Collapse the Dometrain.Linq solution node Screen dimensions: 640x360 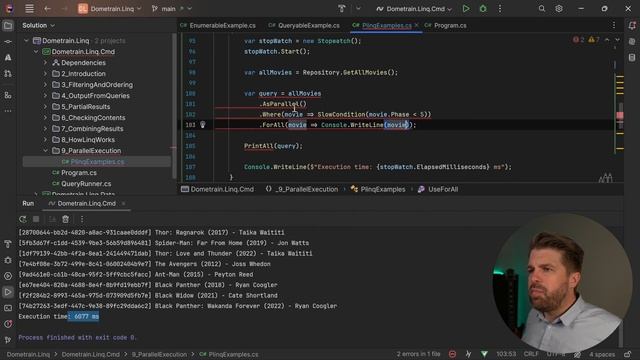click(x=27, y=41)
